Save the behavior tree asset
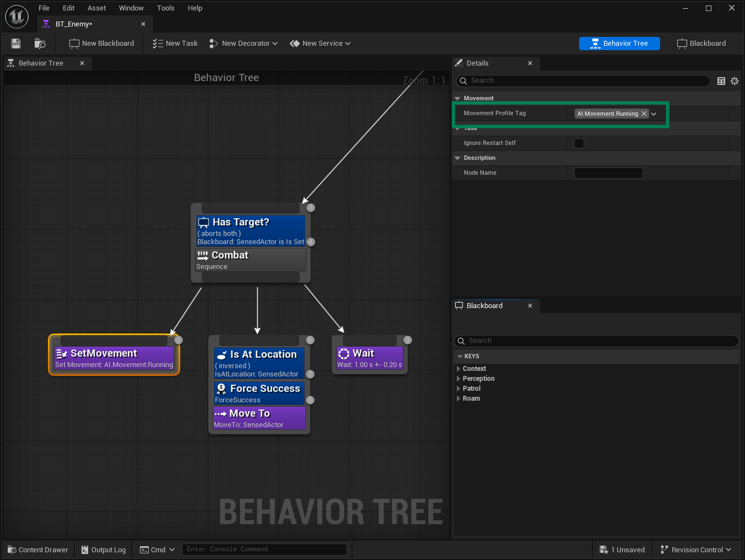Image resolution: width=745 pixels, height=560 pixels. click(x=15, y=44)
